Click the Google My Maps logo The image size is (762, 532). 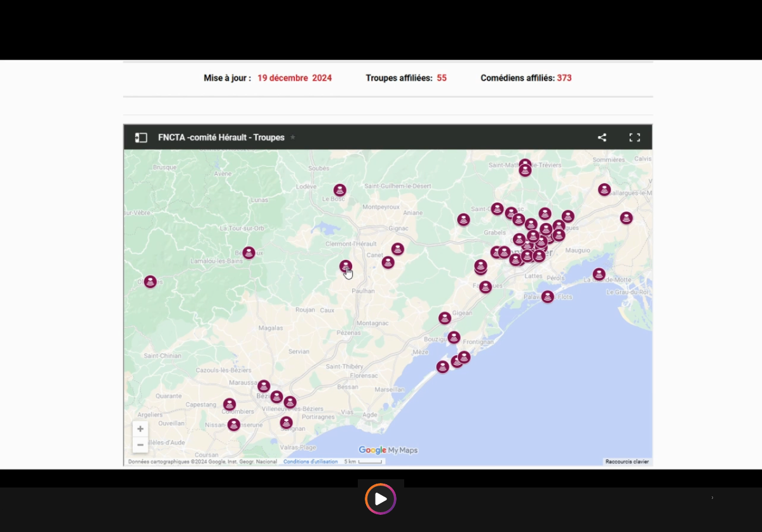click(388, 450)
